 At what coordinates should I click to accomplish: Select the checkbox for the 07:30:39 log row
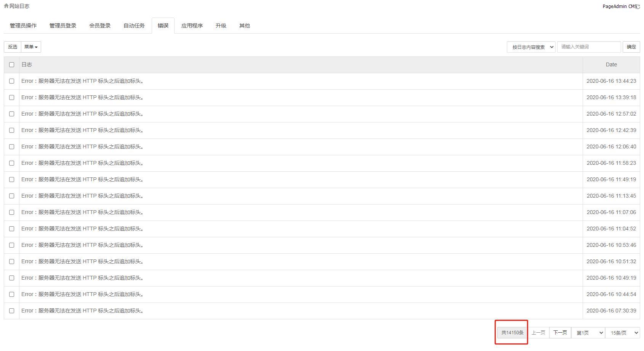coord(11,311)
